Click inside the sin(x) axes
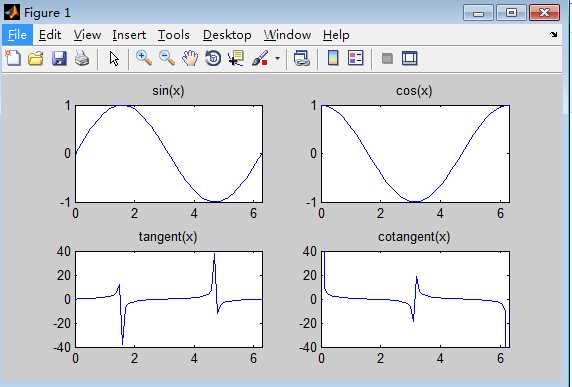The image size is (572, 387). pos(169,154)
